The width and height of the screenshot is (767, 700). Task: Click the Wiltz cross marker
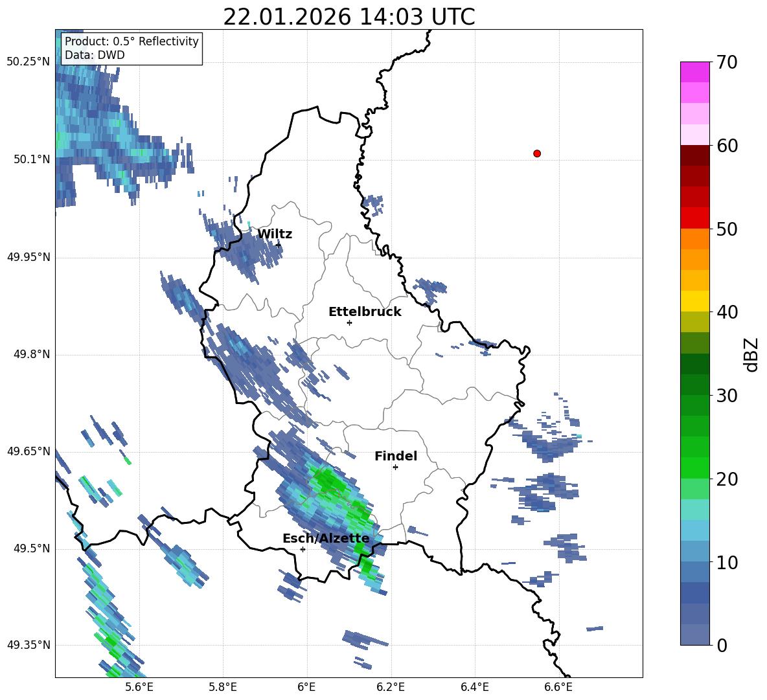tap(278, 245)
